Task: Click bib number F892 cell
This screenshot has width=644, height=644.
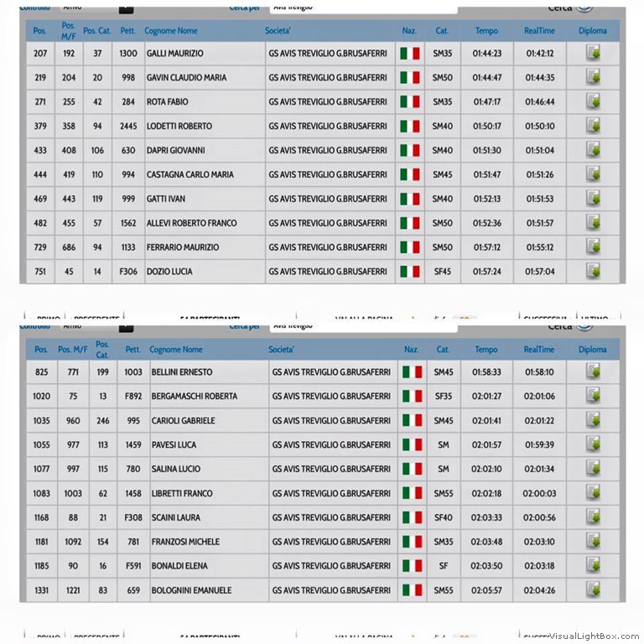Action: (133, 396)
